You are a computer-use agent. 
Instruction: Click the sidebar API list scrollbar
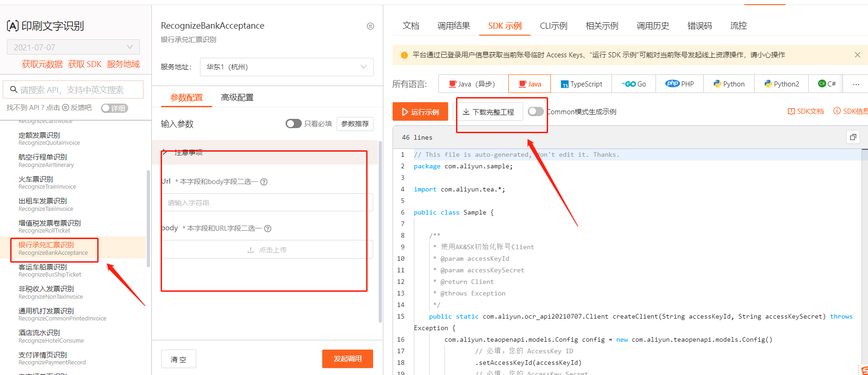(148, 218)
